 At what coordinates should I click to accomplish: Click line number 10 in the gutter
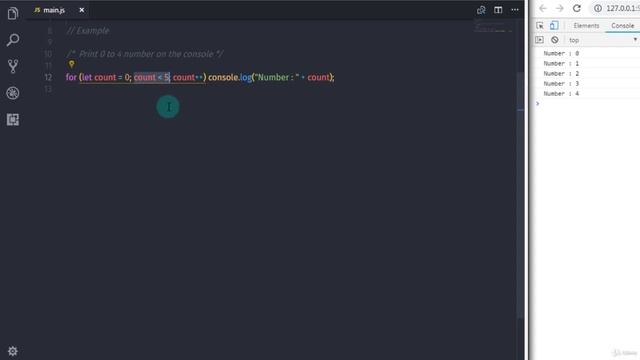tap(48, 54)
